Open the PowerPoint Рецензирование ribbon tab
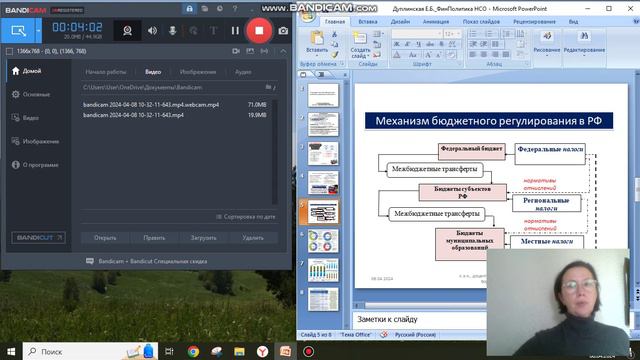The height and width of the screenshot is (360, 640). point(534,22)
